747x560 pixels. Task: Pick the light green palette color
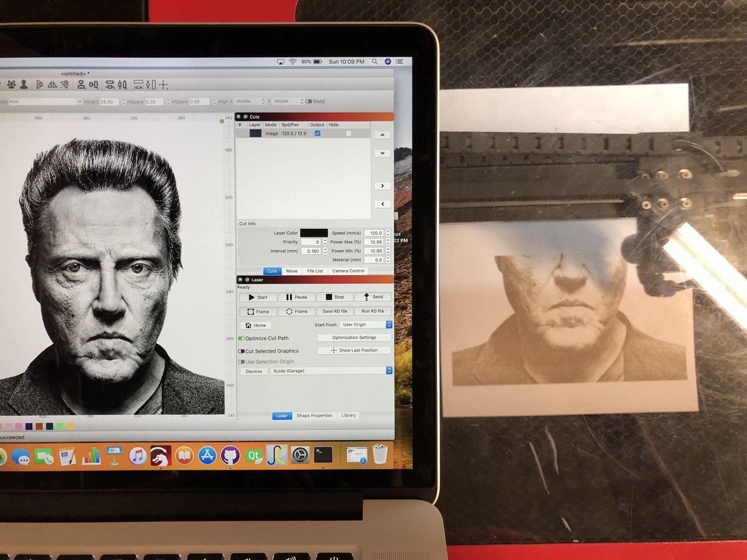pos(60,426)
